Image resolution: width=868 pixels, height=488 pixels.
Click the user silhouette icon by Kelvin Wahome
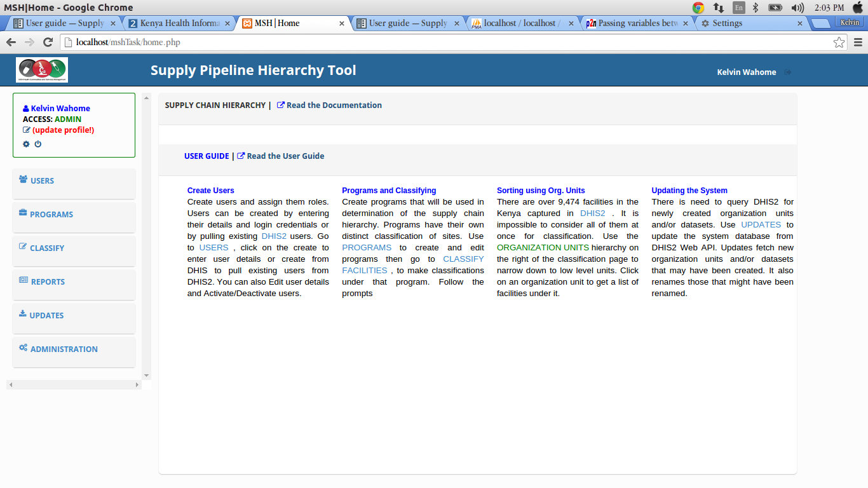pyautogui.click(x=26, y=109)
